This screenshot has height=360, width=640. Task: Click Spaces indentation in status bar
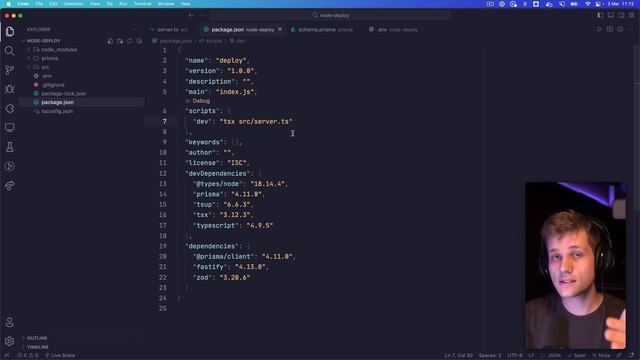click(490, 356)
